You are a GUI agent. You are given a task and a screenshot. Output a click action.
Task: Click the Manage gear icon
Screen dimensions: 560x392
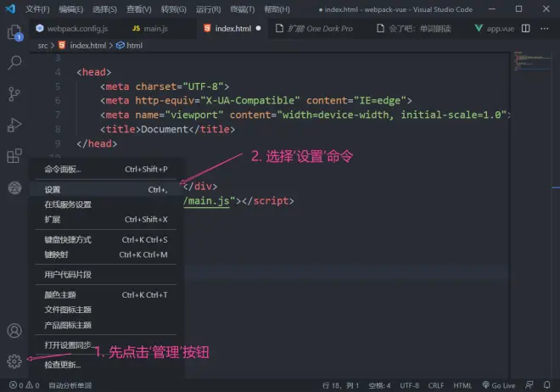[x=14, y=361]
